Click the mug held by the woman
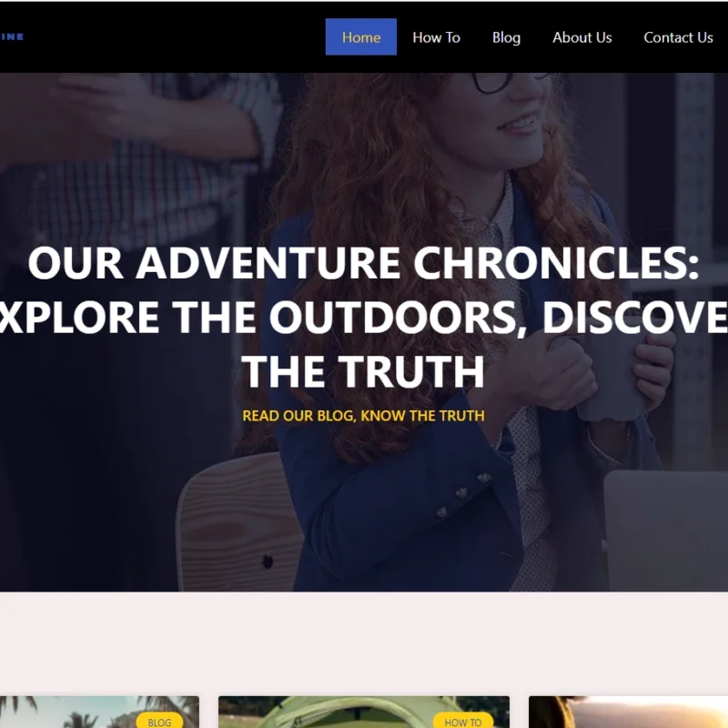This screenshot has width=728, height=728. tap(611, 379)
